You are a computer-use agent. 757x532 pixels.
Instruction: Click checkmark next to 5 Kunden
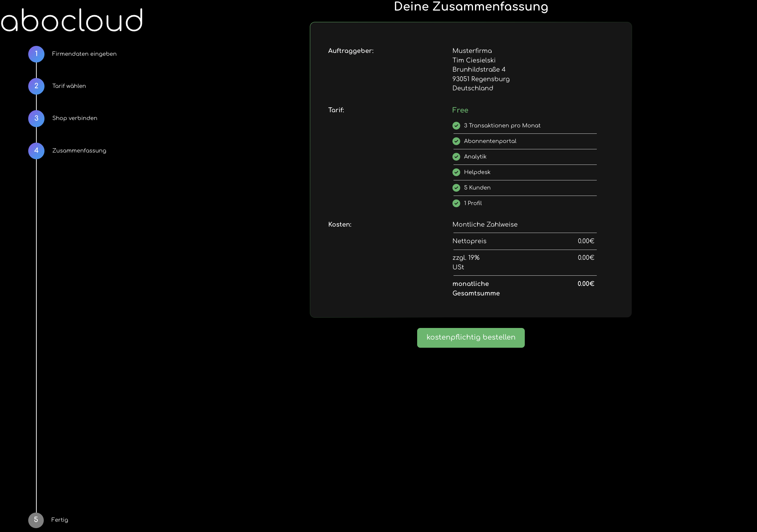tap(456, 188)
